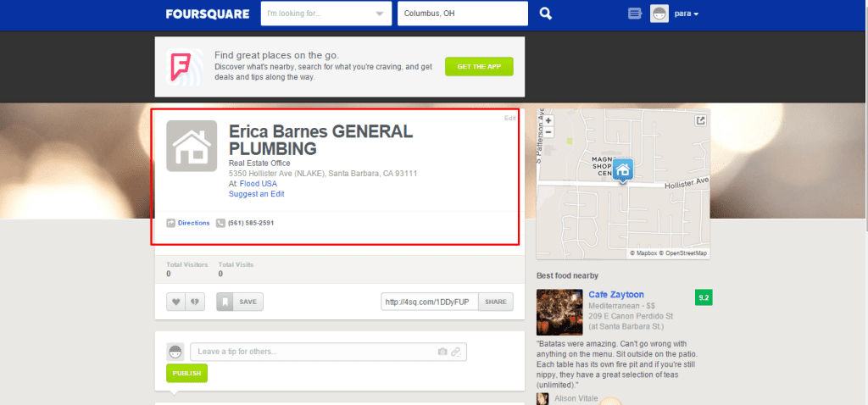Click the bookmark icon on Save button

(x=225, y=302)
